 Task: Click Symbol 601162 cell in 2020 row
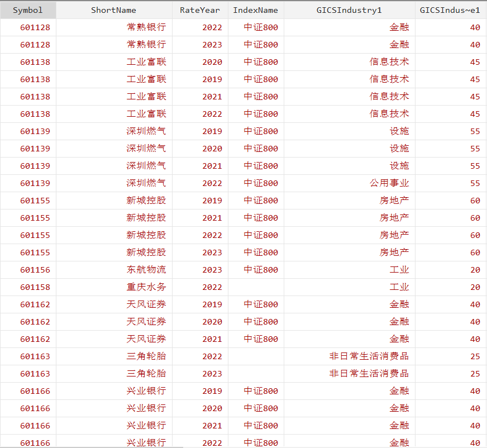[28, 322]
